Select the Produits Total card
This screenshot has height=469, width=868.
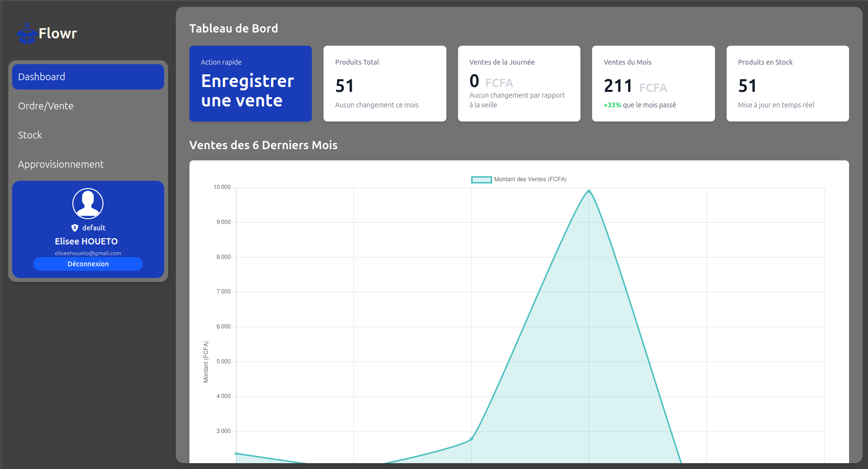click(x=384, y=84)
